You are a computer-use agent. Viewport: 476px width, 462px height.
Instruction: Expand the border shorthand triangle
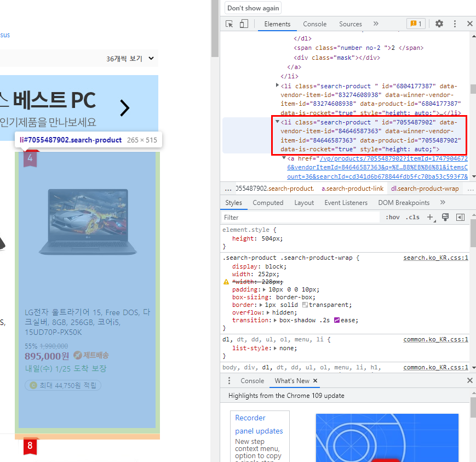click(261, 305)
